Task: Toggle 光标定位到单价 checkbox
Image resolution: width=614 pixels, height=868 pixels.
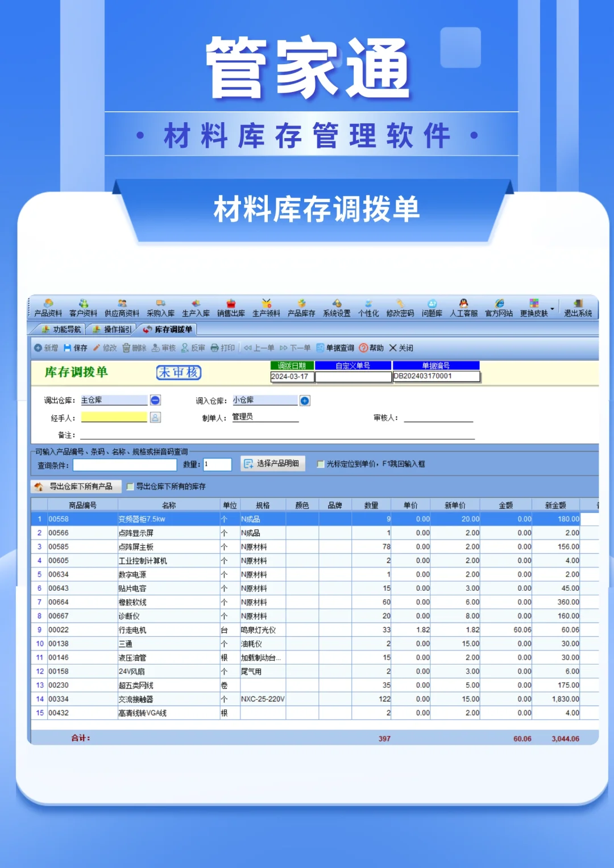Action: (321, 464)
